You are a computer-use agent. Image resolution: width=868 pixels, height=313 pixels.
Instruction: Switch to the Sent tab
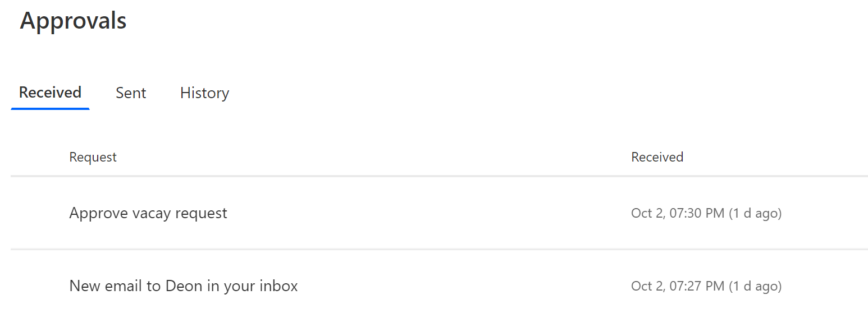pos(131,93)
